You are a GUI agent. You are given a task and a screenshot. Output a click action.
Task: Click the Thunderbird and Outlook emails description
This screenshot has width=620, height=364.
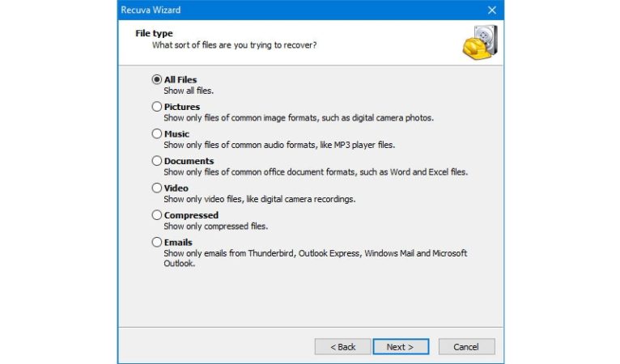(x=315, y=258)
